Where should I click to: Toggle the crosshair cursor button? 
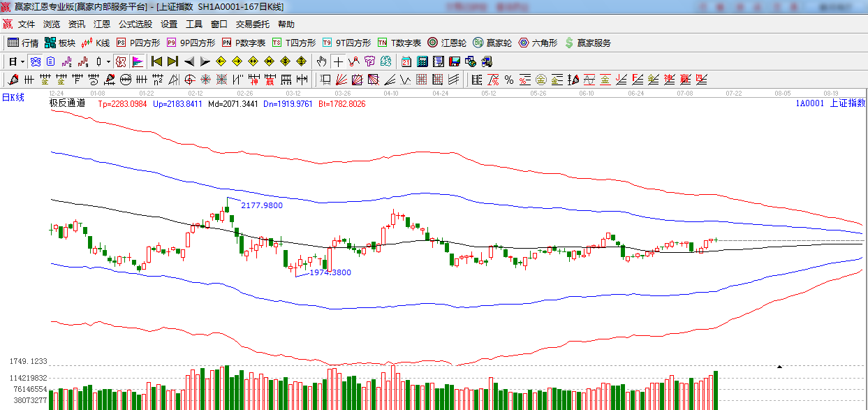[x=338, y=61]
